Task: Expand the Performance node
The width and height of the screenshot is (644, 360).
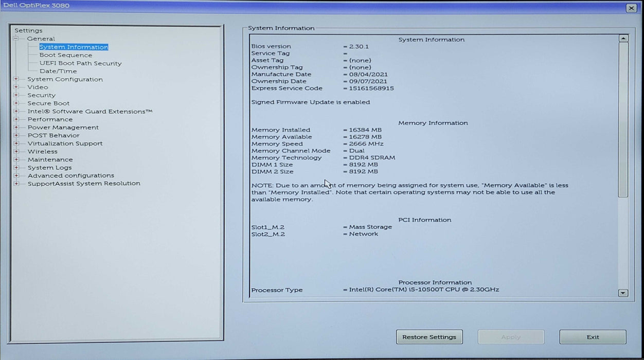Action: 16,119
